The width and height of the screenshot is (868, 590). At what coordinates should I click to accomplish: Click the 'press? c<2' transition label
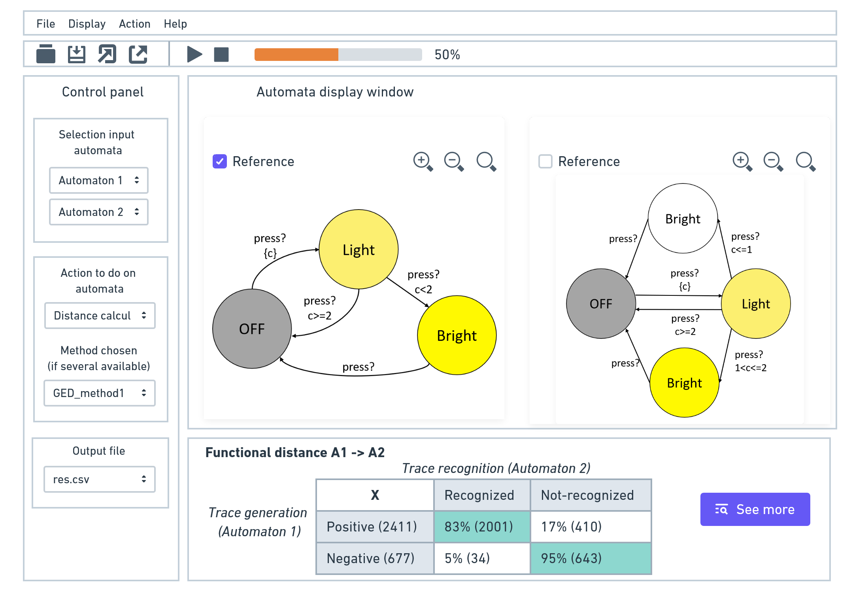coord(423,282)
